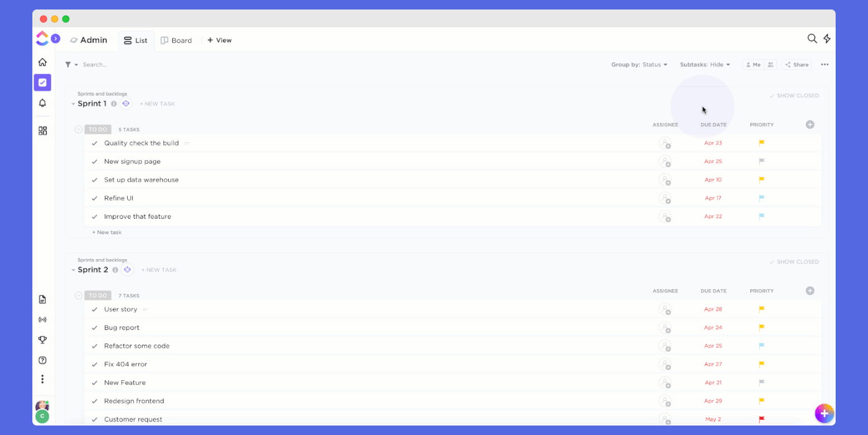868x435 pixels.
Task: Toggle Show Closed for Sprint 1
Action: pyautogui.click(x=794, y=95)
